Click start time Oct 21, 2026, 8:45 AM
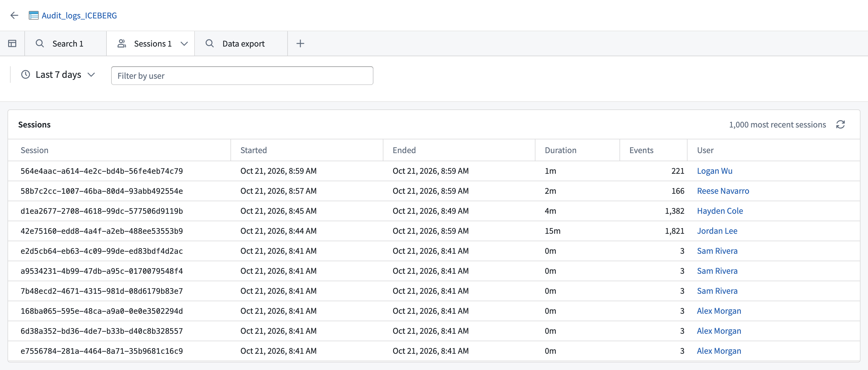 pyautogui.click(x=278, y=211)
